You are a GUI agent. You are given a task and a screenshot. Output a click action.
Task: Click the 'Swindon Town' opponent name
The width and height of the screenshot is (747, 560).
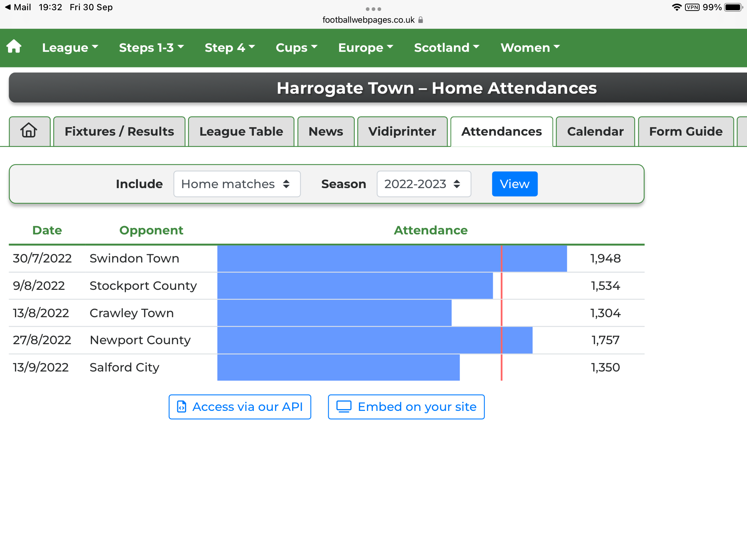click(134, 258)
